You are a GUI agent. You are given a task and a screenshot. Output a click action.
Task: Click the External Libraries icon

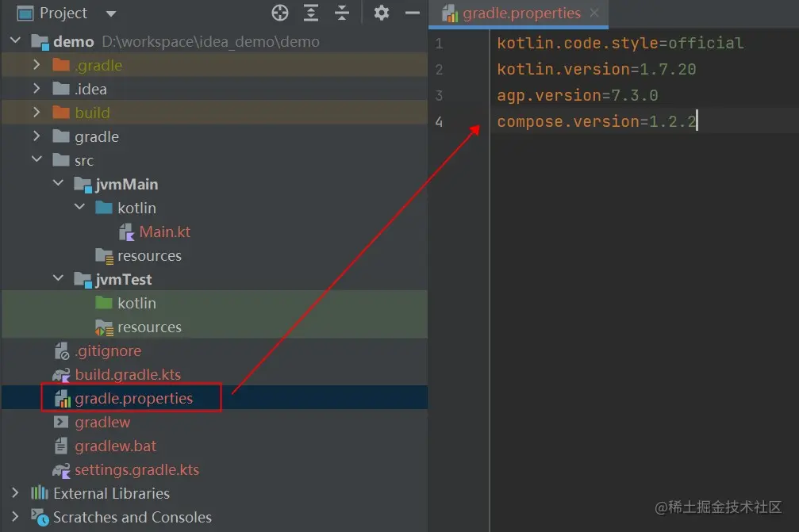point(40,493)
